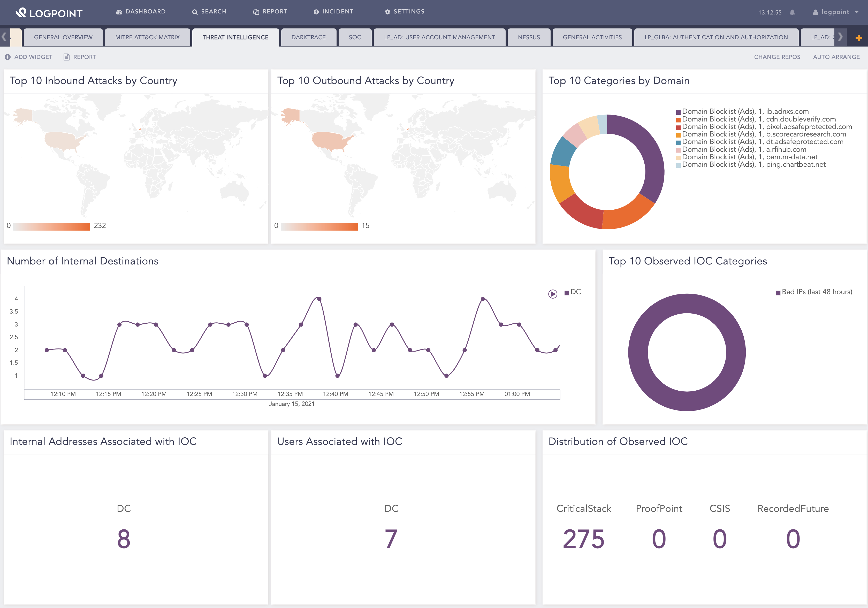Expand the logpoint user dropdown

click(836, 12)
